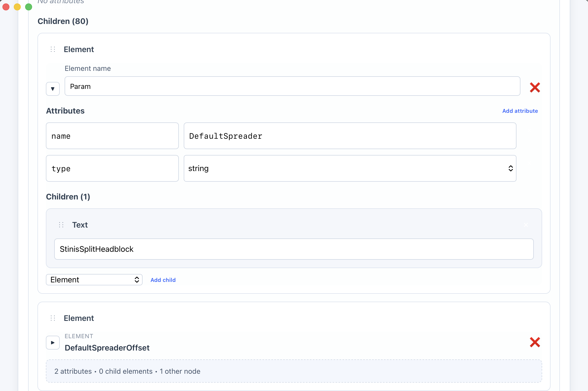The image size is (588, 391).
Task: Collapse the Param element
Action: click(53, 89)
